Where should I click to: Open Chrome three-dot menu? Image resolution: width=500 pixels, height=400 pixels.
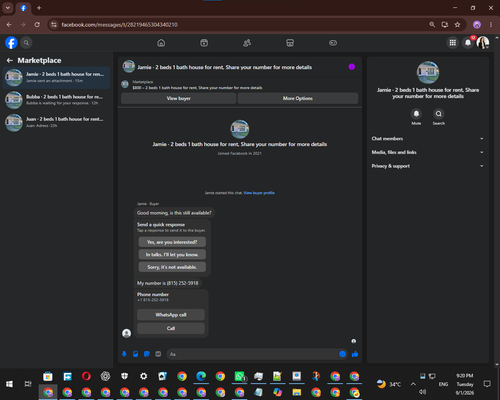click(491, 25)
